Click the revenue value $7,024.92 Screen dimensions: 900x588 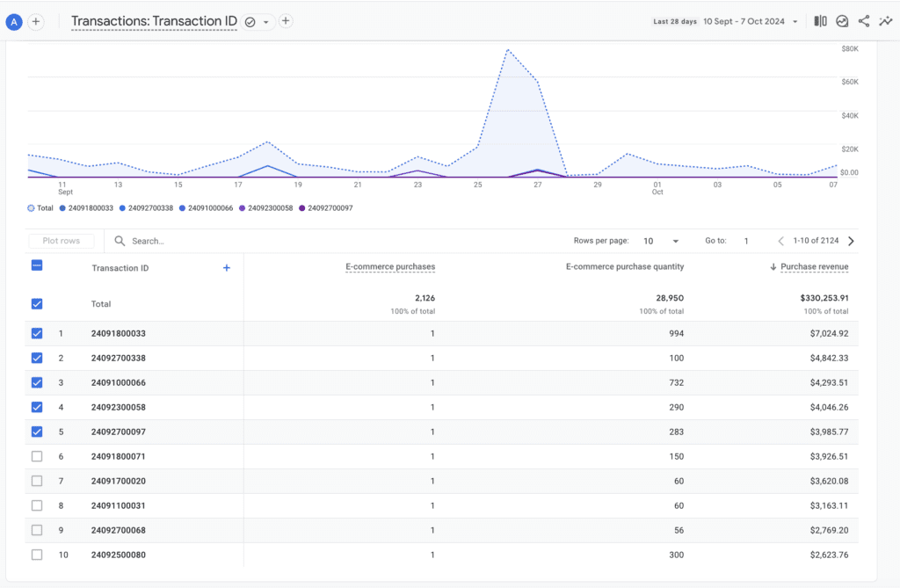tap(830, 333)
